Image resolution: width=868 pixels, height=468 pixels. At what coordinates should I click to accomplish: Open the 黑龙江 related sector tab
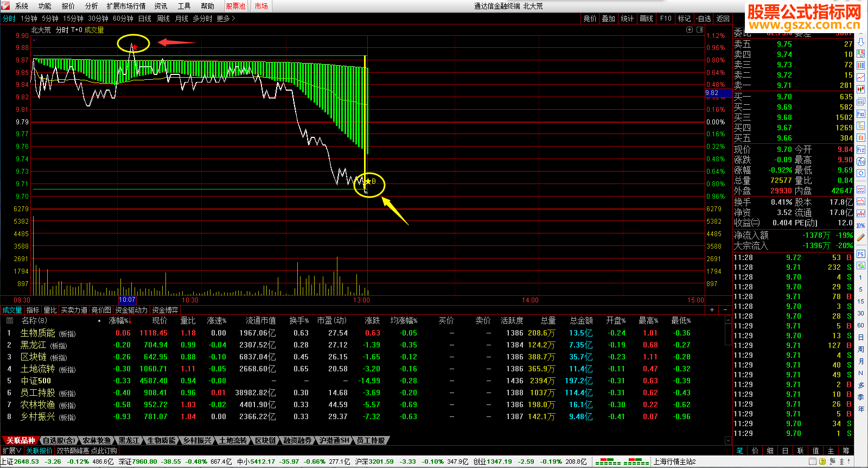(x=129, y=440)
